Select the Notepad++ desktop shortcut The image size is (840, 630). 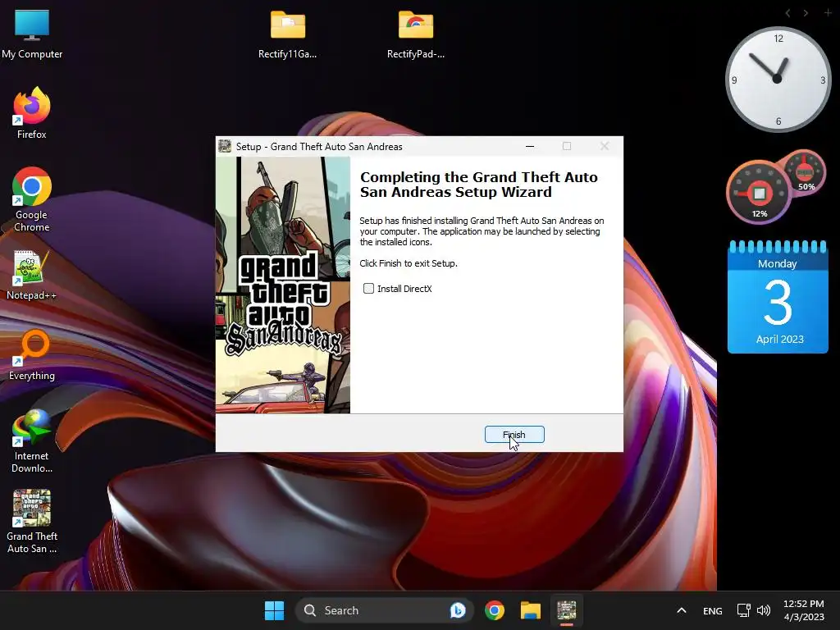[31, 275]
